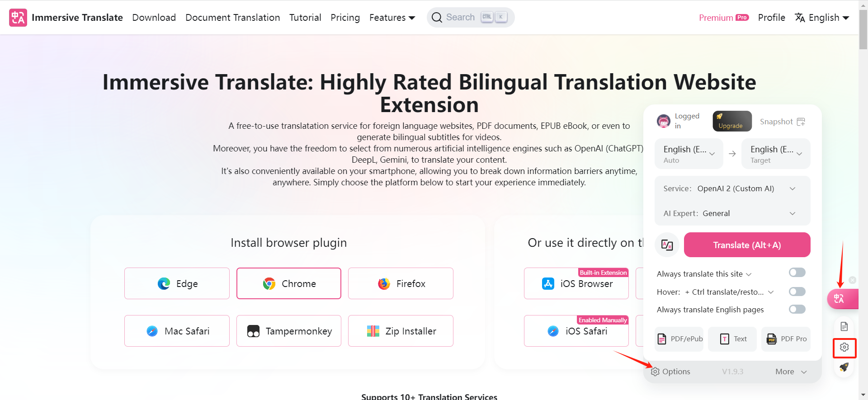868x400 pixels.
Task: Click the document icon in sidebar
Action: tap(844, 326)
